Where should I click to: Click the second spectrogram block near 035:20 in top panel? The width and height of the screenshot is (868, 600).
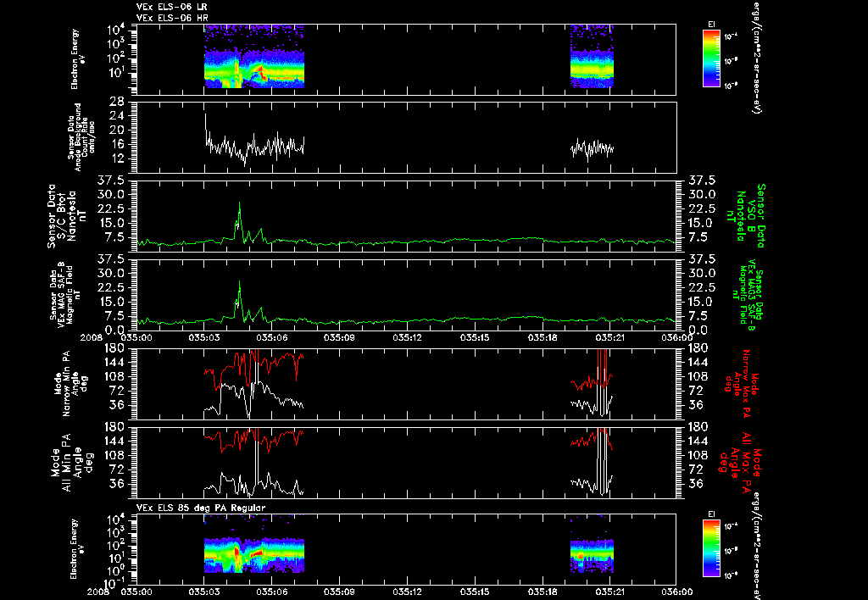coord(592,57)
